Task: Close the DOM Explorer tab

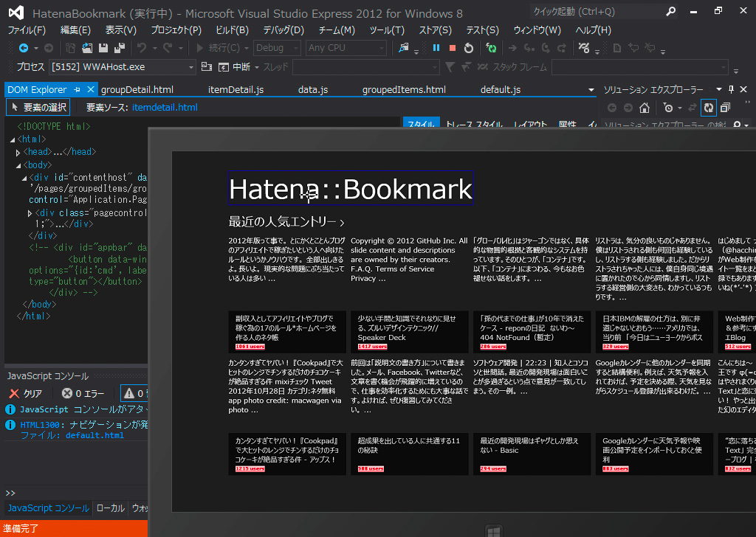Action: [91, 89]
